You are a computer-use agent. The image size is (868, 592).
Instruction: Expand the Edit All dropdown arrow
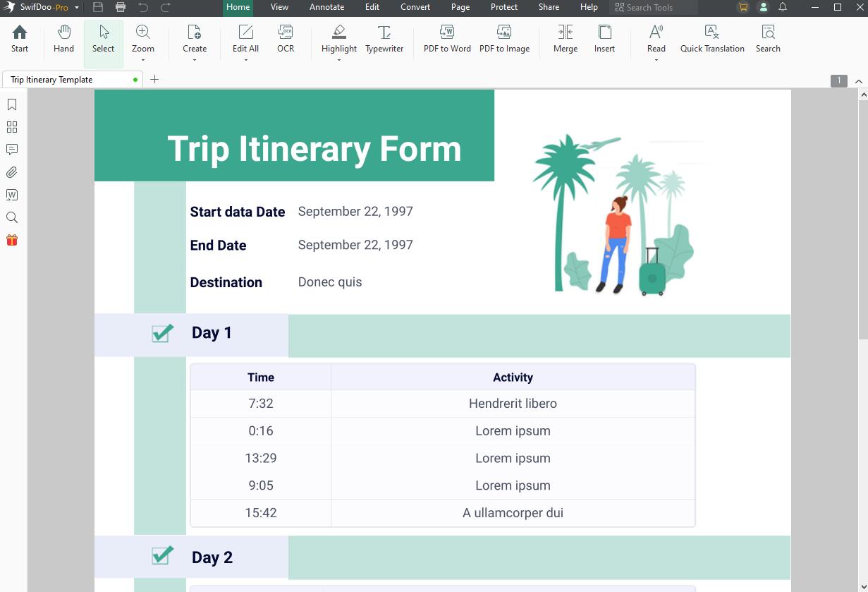pos(245,60)
